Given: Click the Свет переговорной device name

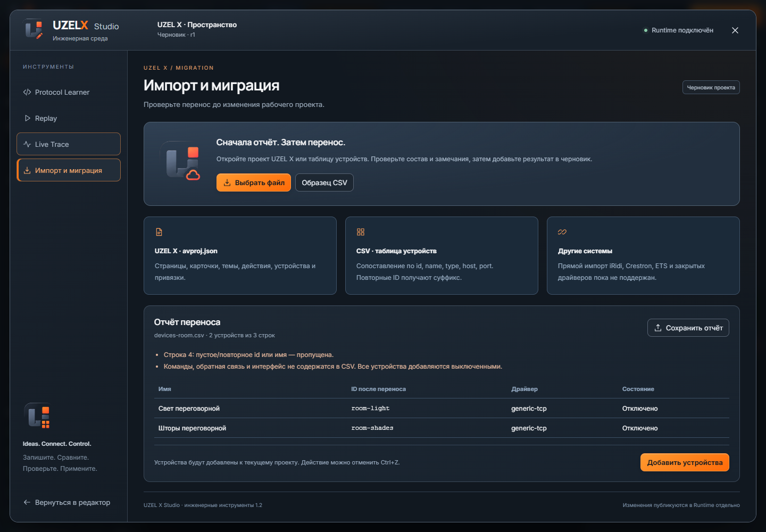Looking at the screenshot, I should tap(189, 409).
